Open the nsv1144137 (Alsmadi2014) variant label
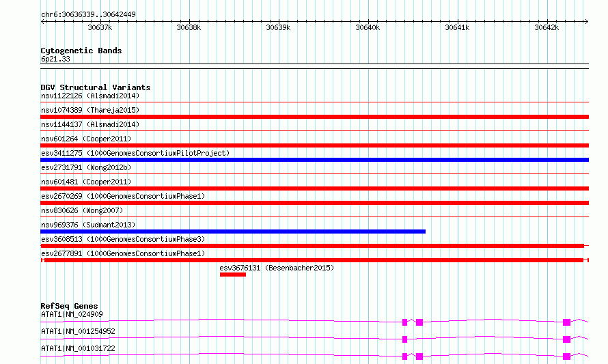This screenshot has width=608, height=364. (x=90, y=124)
